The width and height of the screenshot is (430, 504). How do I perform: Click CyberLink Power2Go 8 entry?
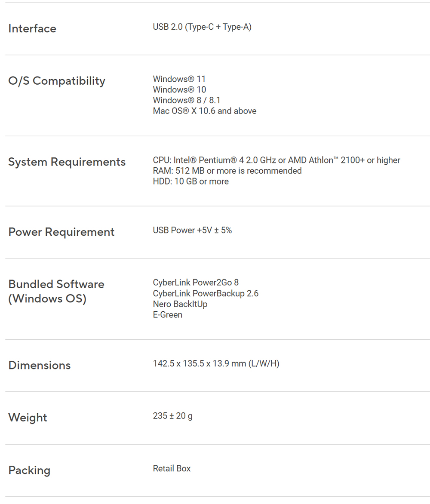(x=196, y=283)
